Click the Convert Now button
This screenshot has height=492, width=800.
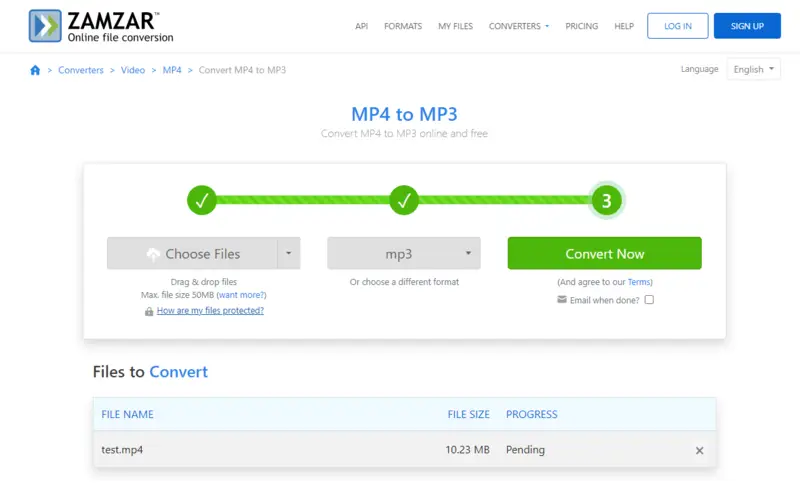pos(605,253)
